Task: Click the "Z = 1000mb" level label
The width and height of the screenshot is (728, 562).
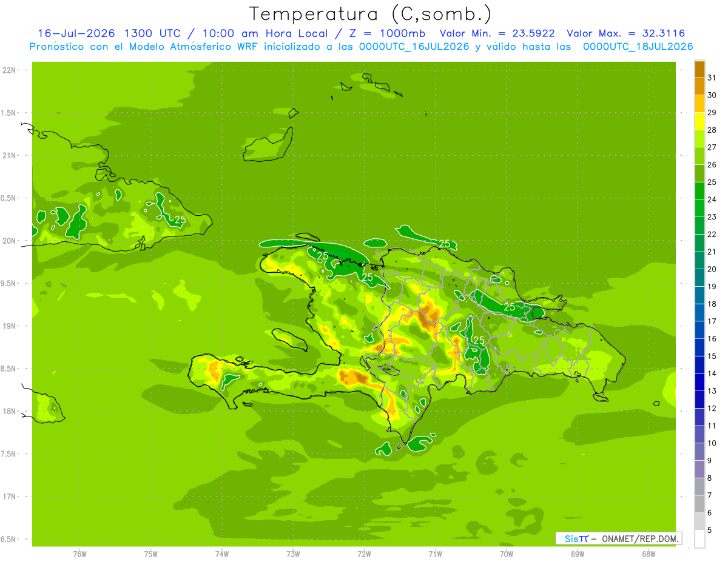Action: (384, 33)
